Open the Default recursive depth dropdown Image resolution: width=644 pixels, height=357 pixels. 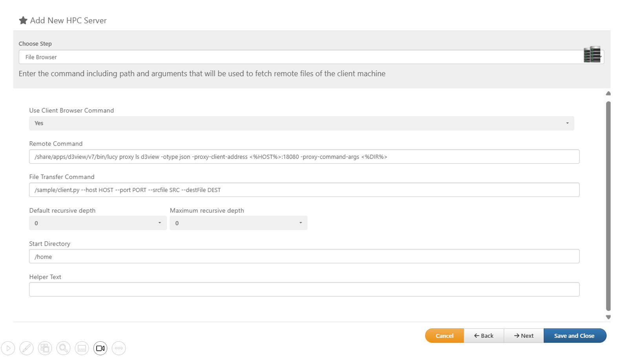click(98, 223)
